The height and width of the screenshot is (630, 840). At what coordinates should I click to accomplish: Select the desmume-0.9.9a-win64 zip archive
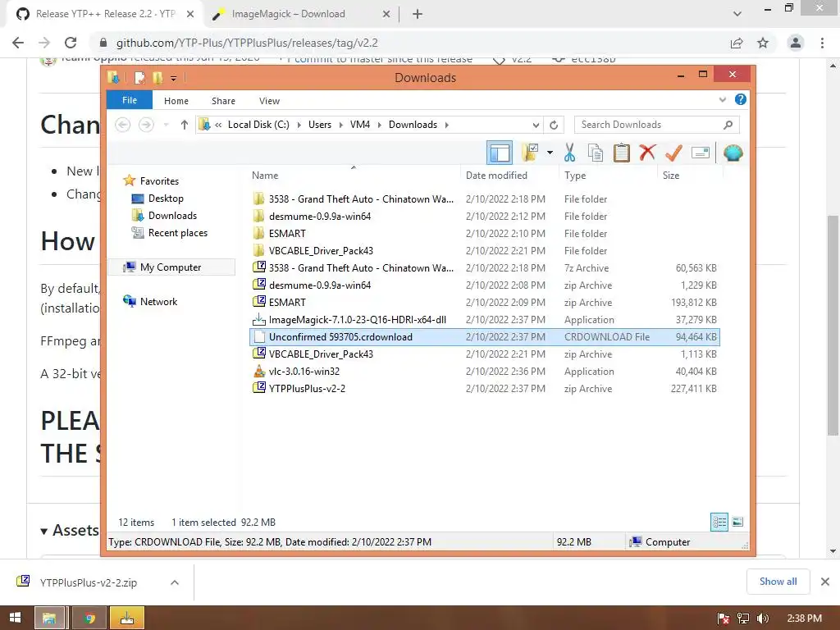[484, 285]
